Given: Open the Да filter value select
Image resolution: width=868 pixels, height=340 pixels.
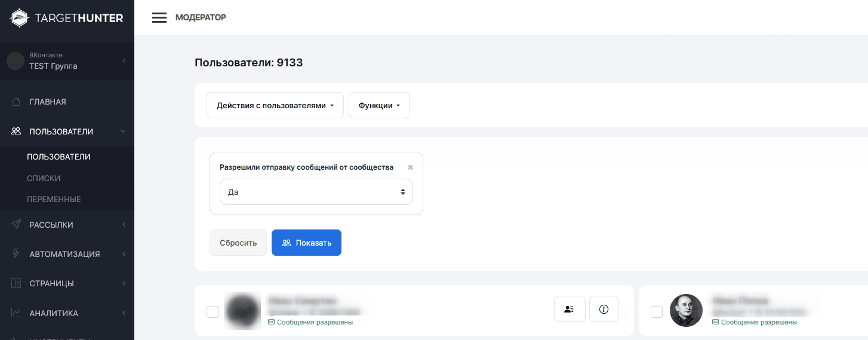Looking at the screenshot, I should (316, 192).
